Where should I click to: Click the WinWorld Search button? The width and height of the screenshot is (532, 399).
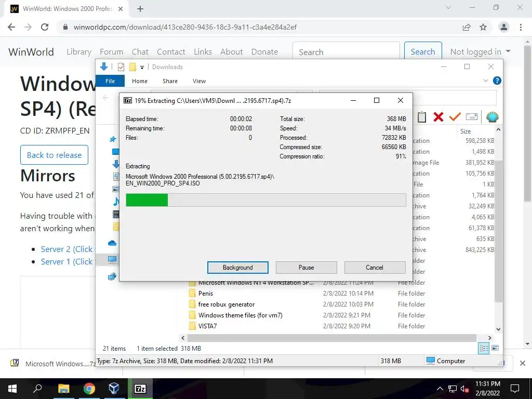(x=423, y=51)
